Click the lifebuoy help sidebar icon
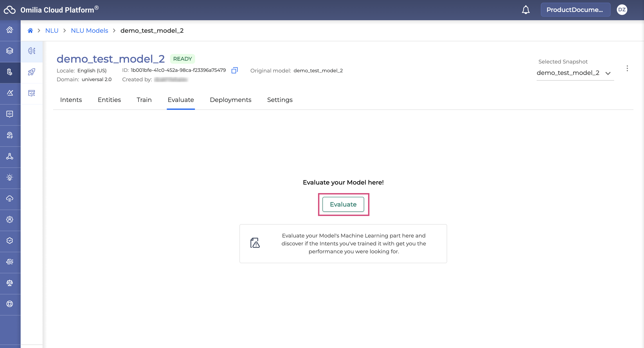 coord(10,304)
